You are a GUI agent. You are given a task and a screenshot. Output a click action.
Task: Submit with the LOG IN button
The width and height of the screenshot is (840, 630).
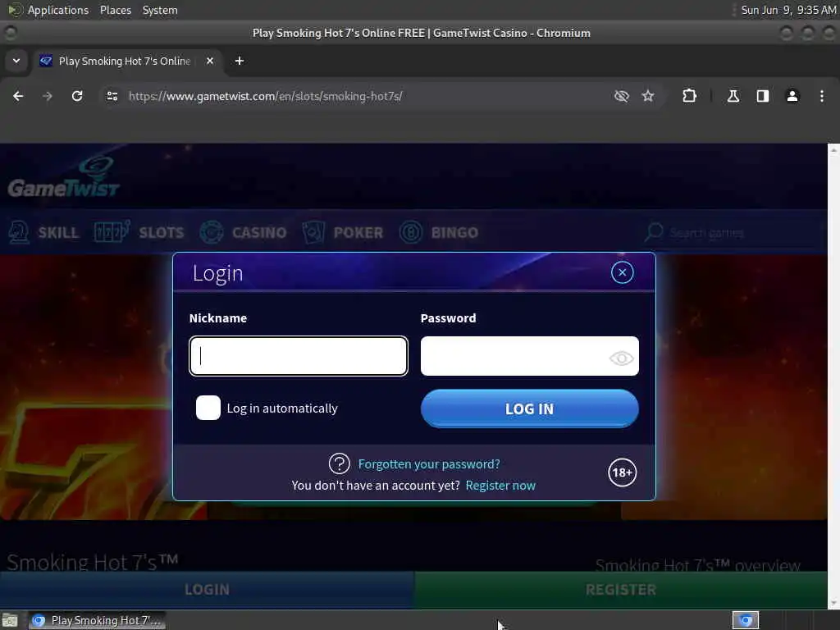tap(529, 409)
